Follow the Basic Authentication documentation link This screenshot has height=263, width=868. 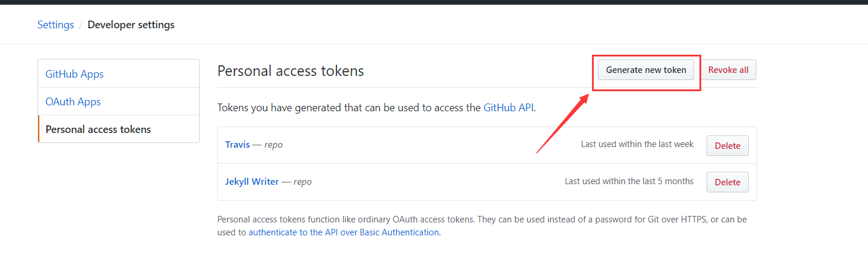(344, 232)
